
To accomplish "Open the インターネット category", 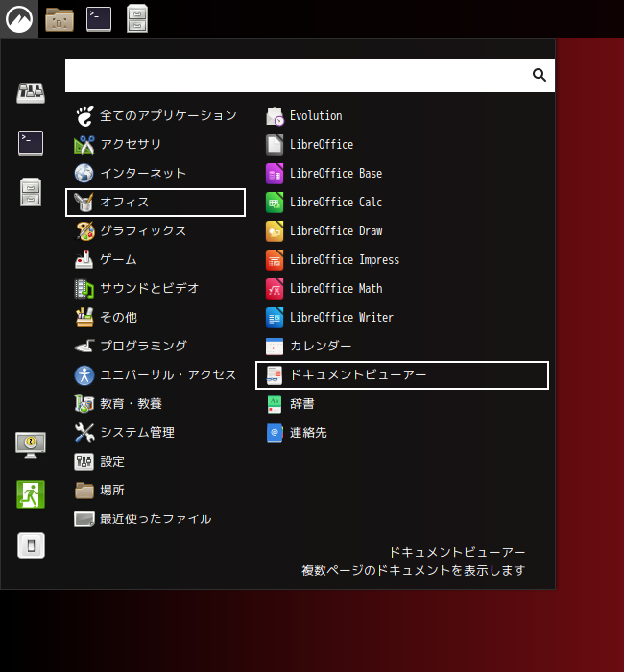I will click(x=156, y=173).
